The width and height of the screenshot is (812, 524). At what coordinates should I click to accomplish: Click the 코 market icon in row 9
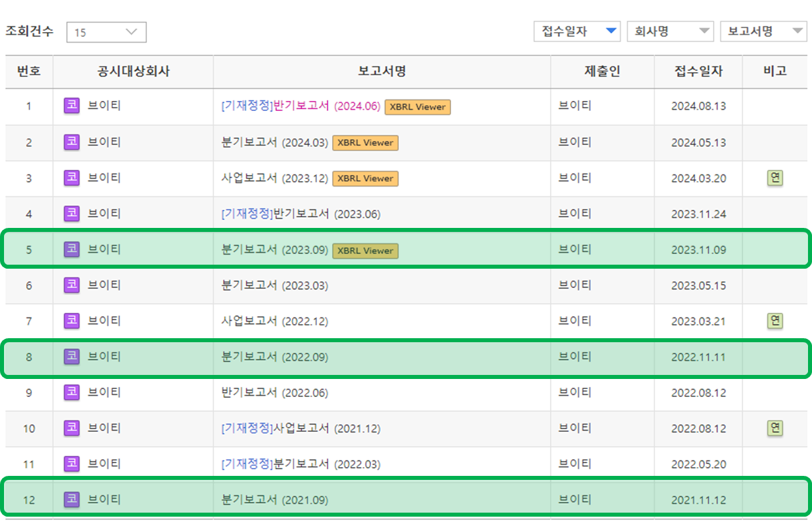pos(72,392)
